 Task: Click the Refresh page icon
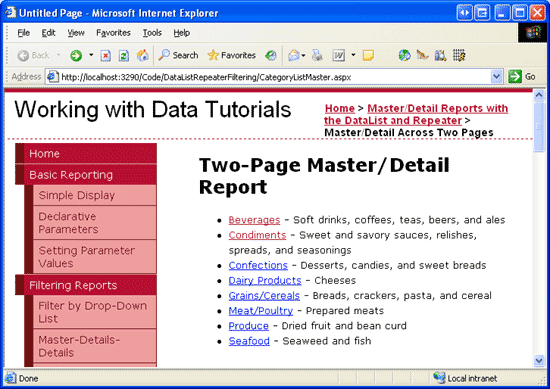tap(124, 55)
